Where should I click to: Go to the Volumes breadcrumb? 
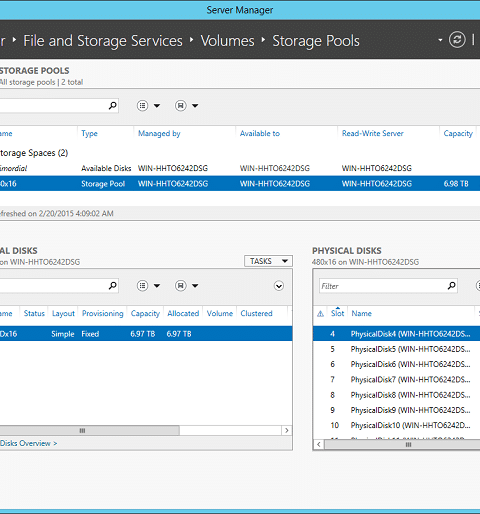(x=227, y=41)
